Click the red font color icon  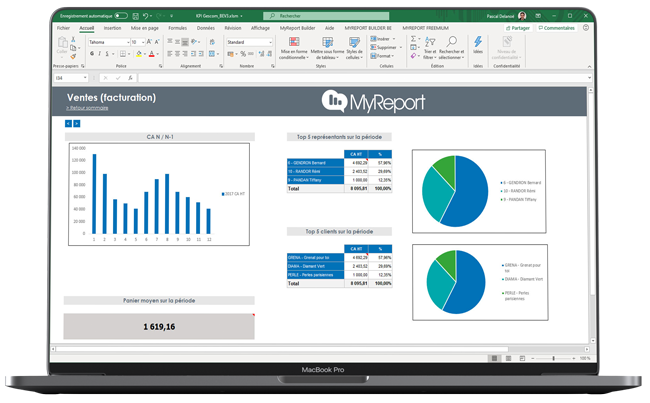tap(152, 54)
